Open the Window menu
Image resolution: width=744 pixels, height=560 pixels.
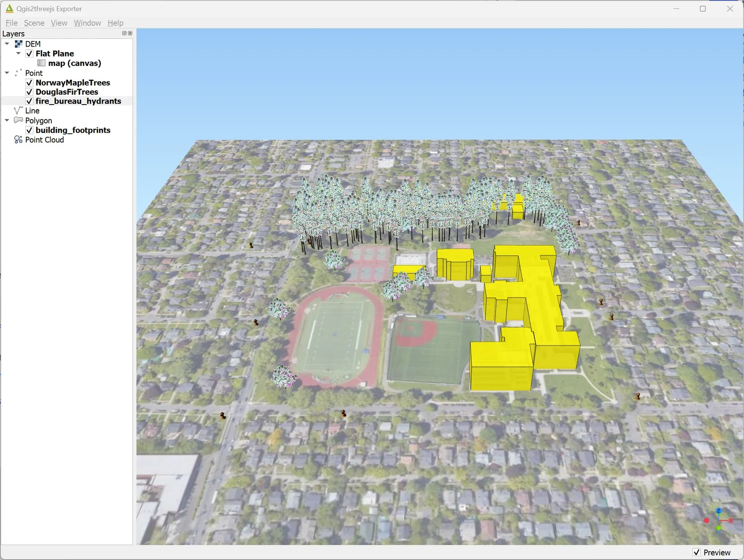[x=87, y=23]
